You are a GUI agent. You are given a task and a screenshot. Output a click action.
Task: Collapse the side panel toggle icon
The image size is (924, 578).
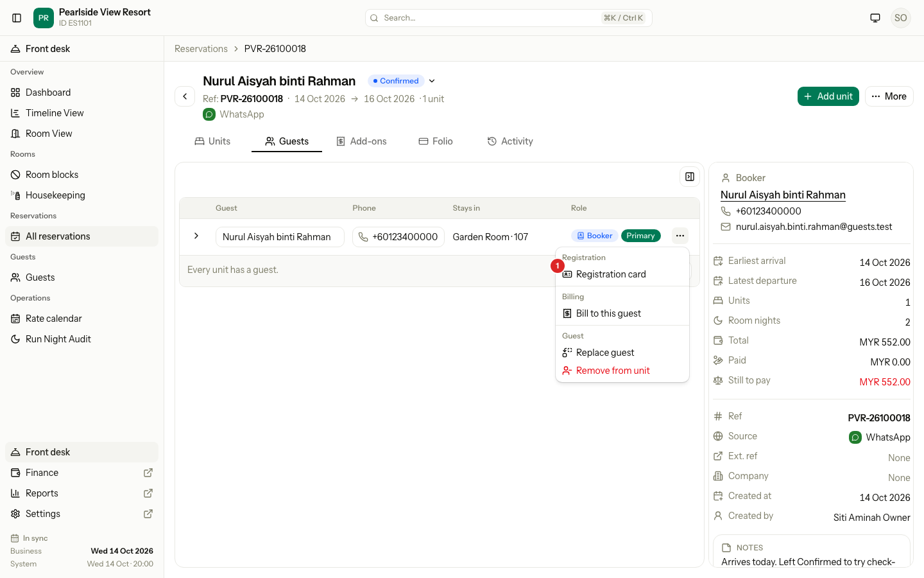(690, 177)
